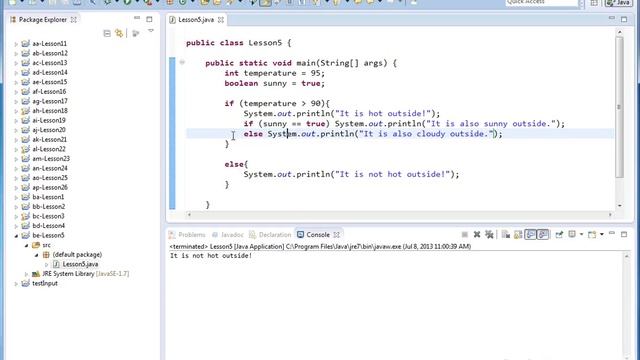Clear the Console output
Screen dimensions: 640x360
(x=506, y=235)
